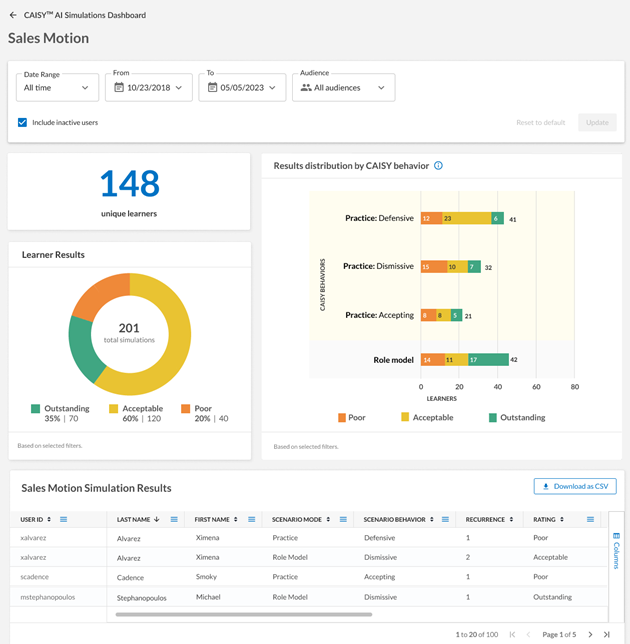Toggle the LAST NAME descending sort arrow
This screenshot has height=644, width=630.
click(x=156, y=520)
